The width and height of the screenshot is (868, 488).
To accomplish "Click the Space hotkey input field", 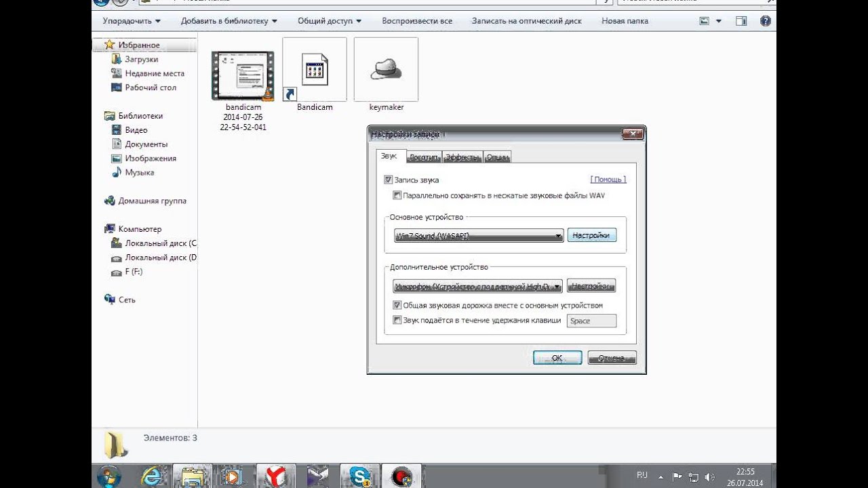I will click(x=591, y=321).
